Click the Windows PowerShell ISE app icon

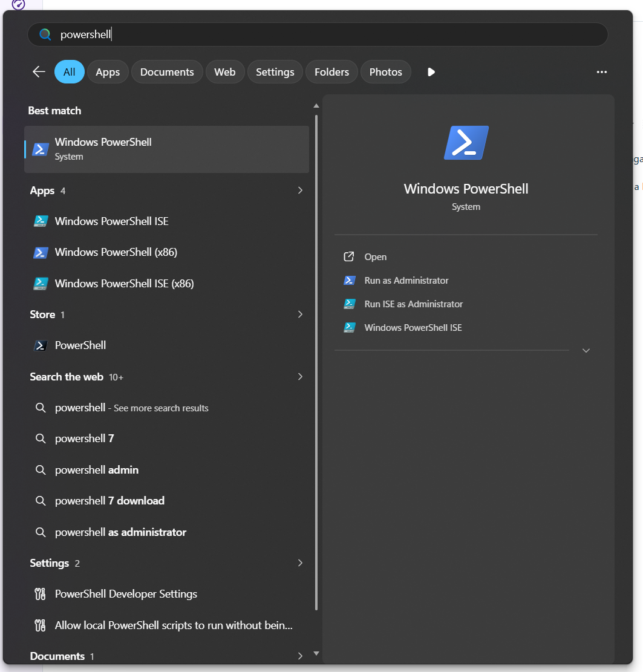point(41,221)
